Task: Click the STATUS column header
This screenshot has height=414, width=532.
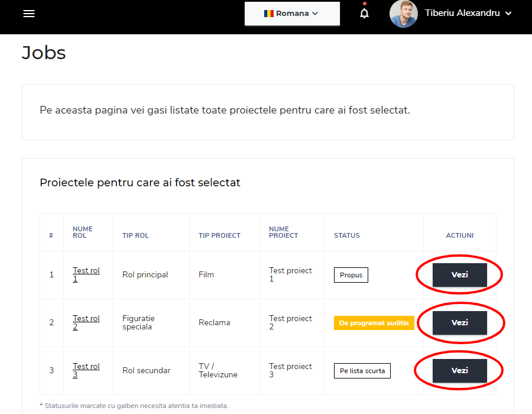Action: 346,235
